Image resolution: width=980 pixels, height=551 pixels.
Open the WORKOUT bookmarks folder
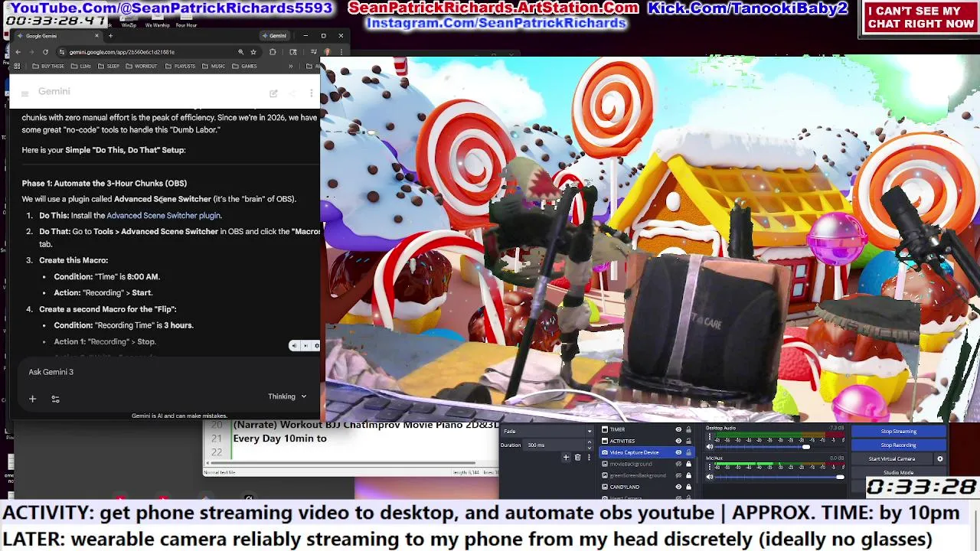[x=141, y=66]
